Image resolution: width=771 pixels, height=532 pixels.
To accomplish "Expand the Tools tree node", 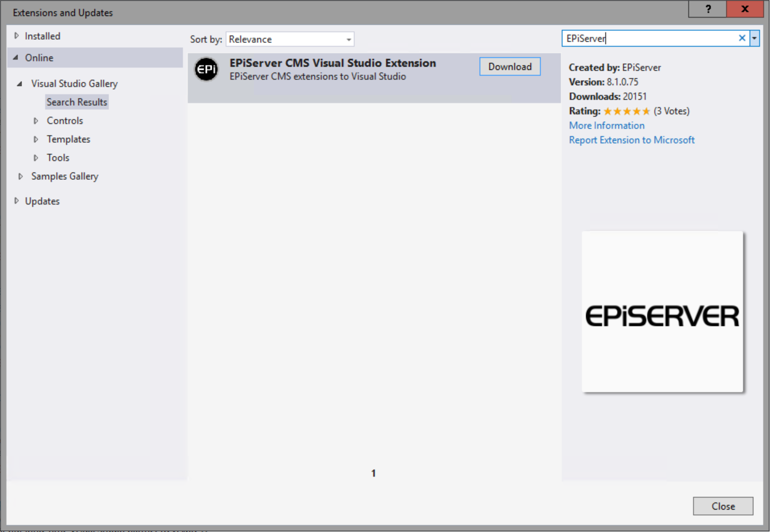I will click(36, 158).
